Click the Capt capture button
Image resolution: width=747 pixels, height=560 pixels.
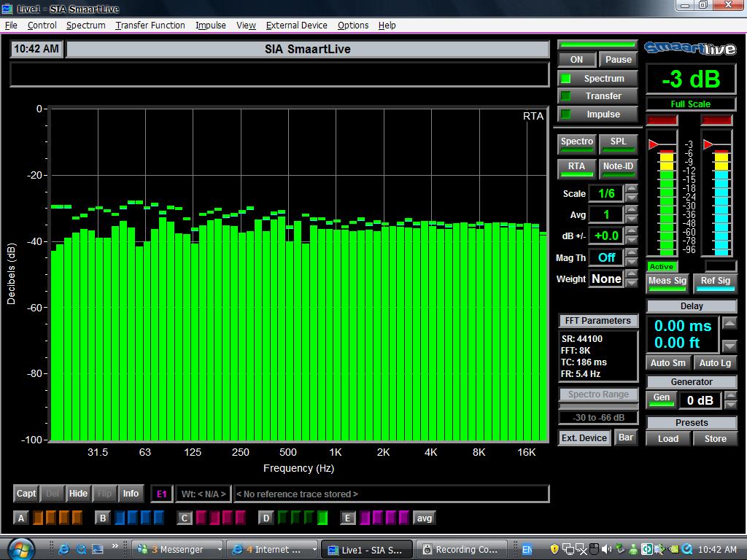point(26,494)
